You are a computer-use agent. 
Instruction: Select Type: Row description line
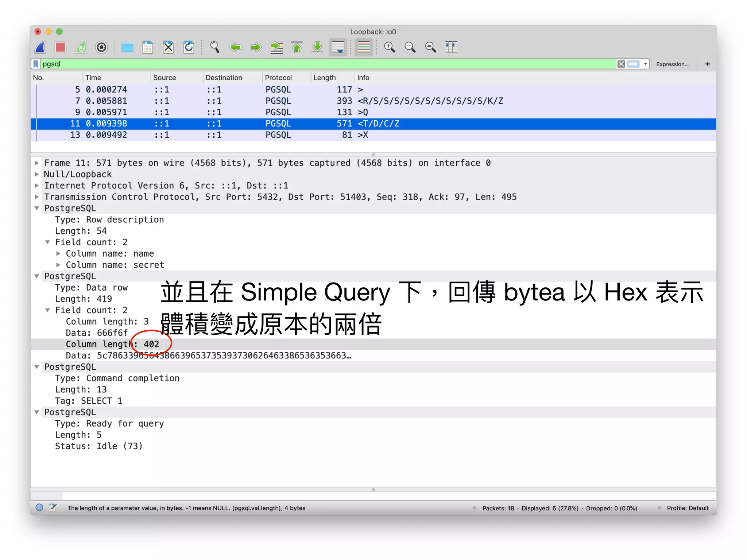point(109,219)
